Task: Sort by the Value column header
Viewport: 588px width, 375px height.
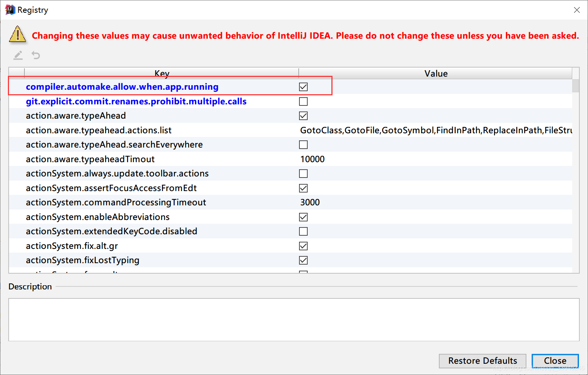Action: [436, 74]
